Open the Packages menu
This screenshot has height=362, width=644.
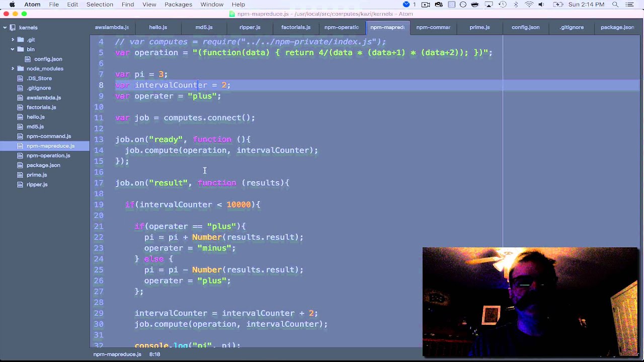click(x=178, y=5)
